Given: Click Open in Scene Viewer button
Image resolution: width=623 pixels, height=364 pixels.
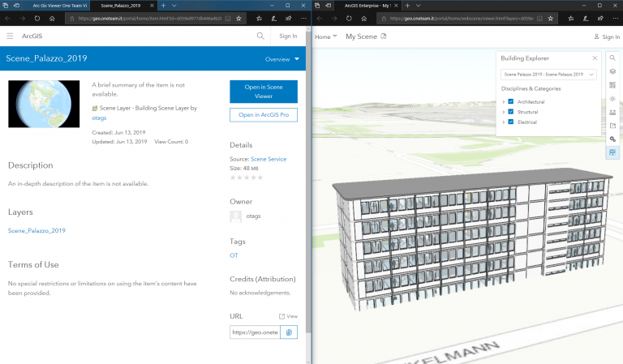Looking at the screenshot, I should [264, 92].
